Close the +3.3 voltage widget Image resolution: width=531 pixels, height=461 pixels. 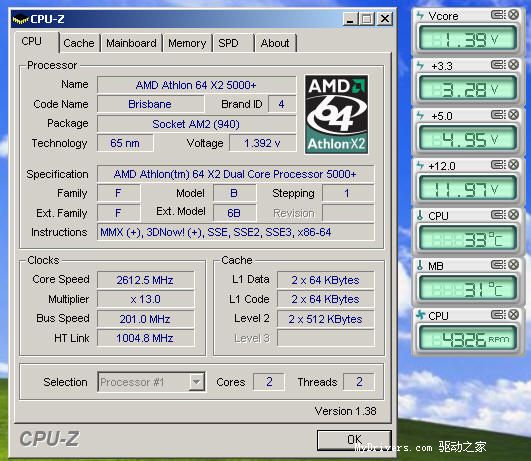pos(513,64)
